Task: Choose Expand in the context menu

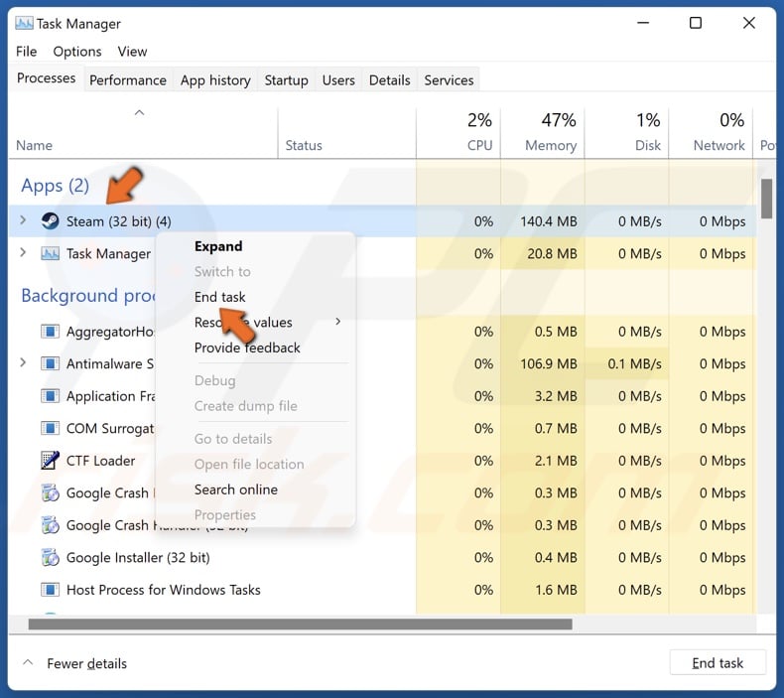Action: pyautogui.click(x=218, y=246)
